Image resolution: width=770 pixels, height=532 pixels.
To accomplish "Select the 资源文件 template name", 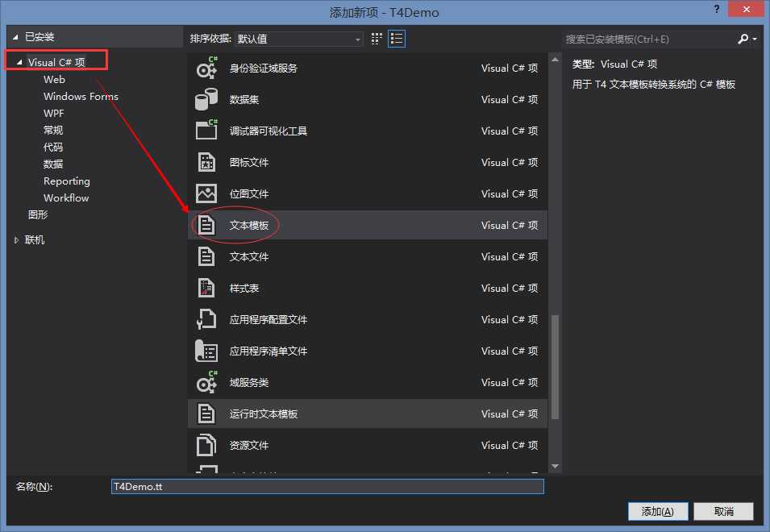I will click(249, 445).
